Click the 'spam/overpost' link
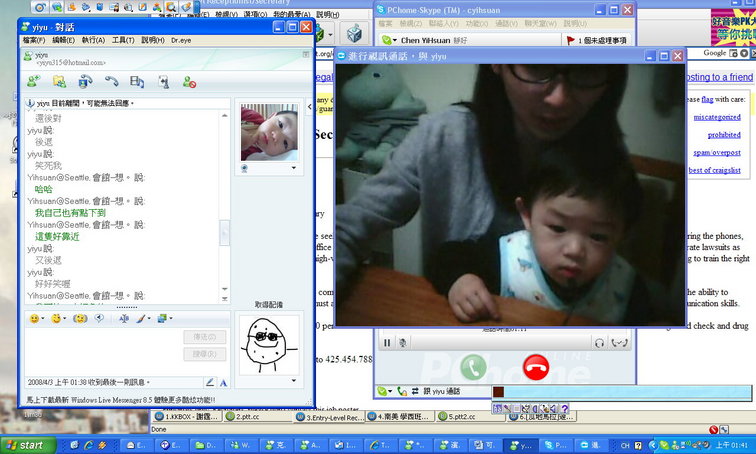This screenshot has width=756, height=454. [x=717, y=153]
